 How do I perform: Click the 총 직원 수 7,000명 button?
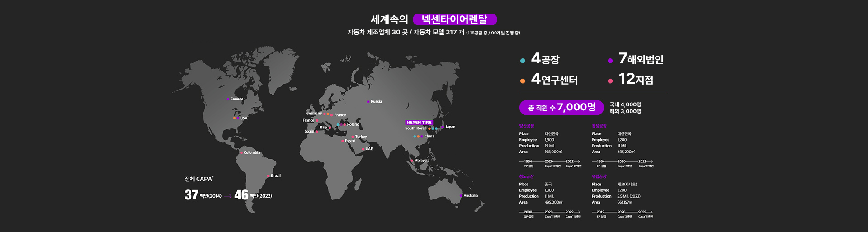pos(561,108)
